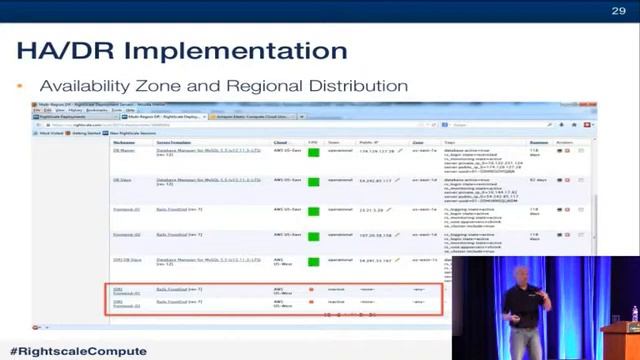Go back with the browser back arrow
Screen dimensions: 640x360
(x=38, y=125)
